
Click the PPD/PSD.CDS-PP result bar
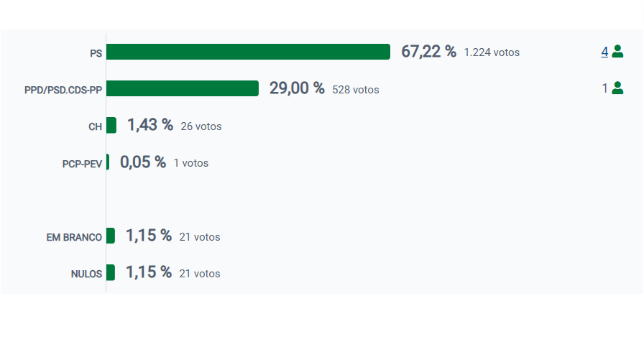tap(183, 88)
